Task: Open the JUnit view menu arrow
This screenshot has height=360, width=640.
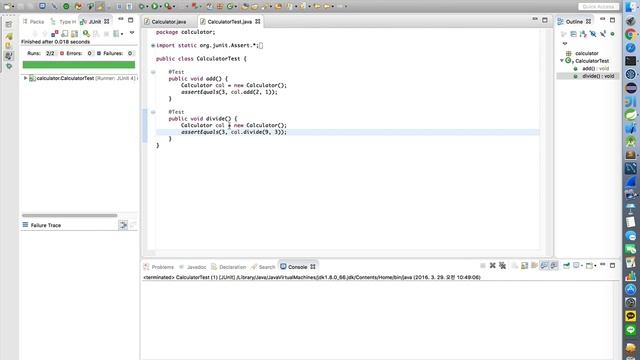Action: (132, 33)
